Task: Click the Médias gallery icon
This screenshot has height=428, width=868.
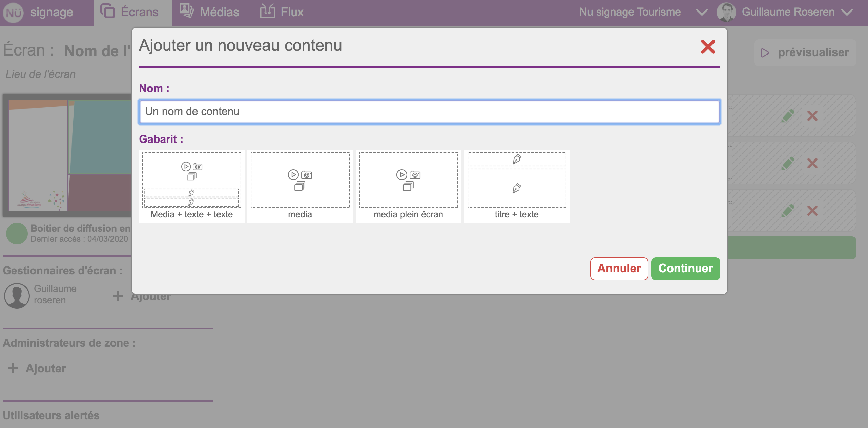Action: pos(186,11)
